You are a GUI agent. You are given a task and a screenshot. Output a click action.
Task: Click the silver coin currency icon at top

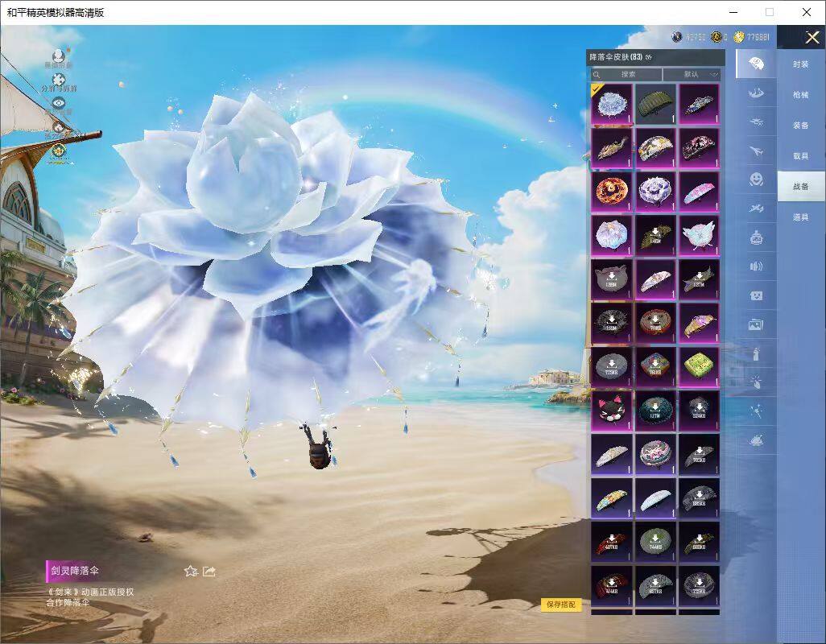(x=677, y=37)
